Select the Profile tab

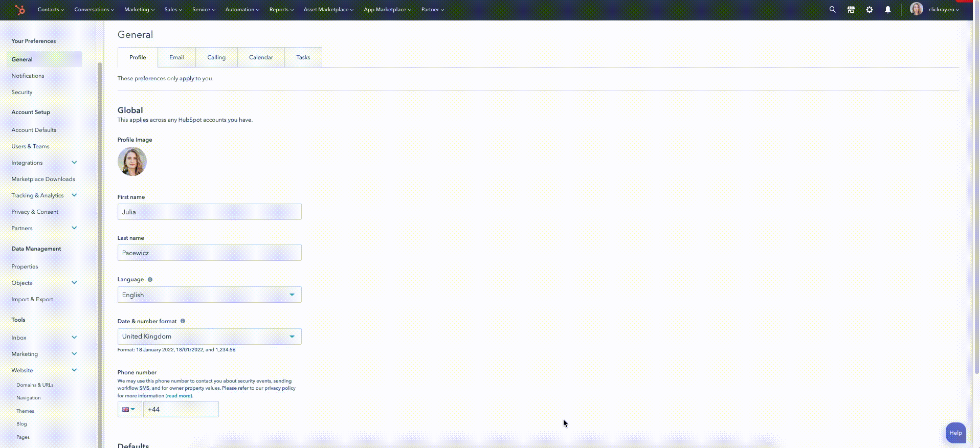point(138,57)
